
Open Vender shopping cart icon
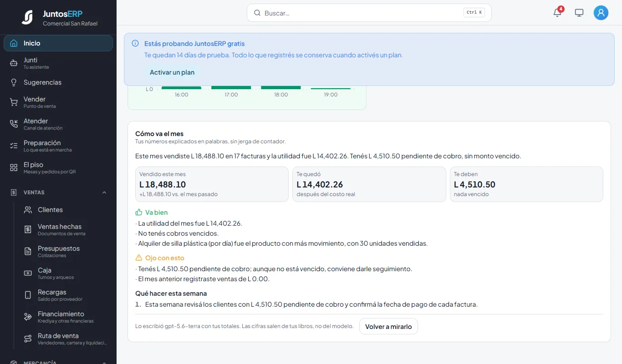click(14, 102)
